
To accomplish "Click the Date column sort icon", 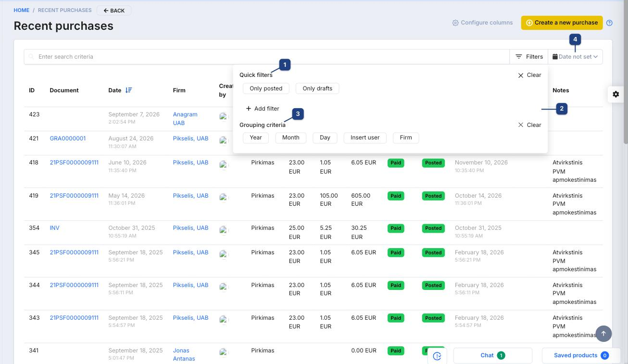I will tap(128, 90).
